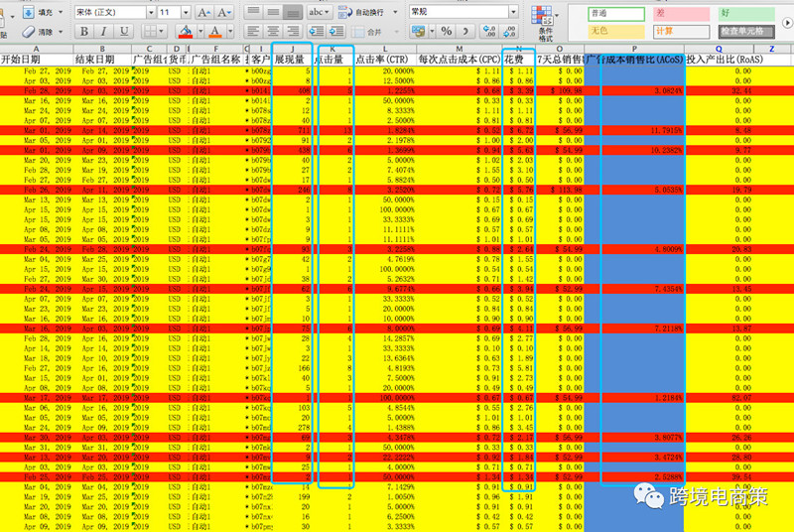Click the currency format icon
794x532 pixels.
418,32
